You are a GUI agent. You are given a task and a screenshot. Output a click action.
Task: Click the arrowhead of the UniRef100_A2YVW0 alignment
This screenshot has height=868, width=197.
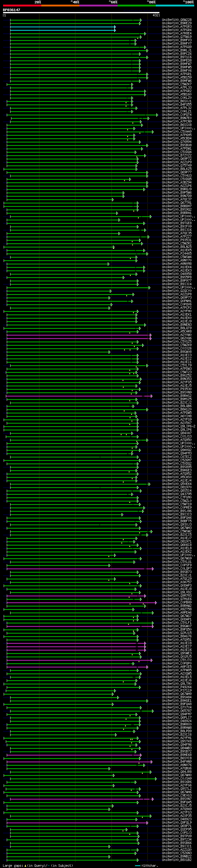pyautogui.click(x=151, y=335)
